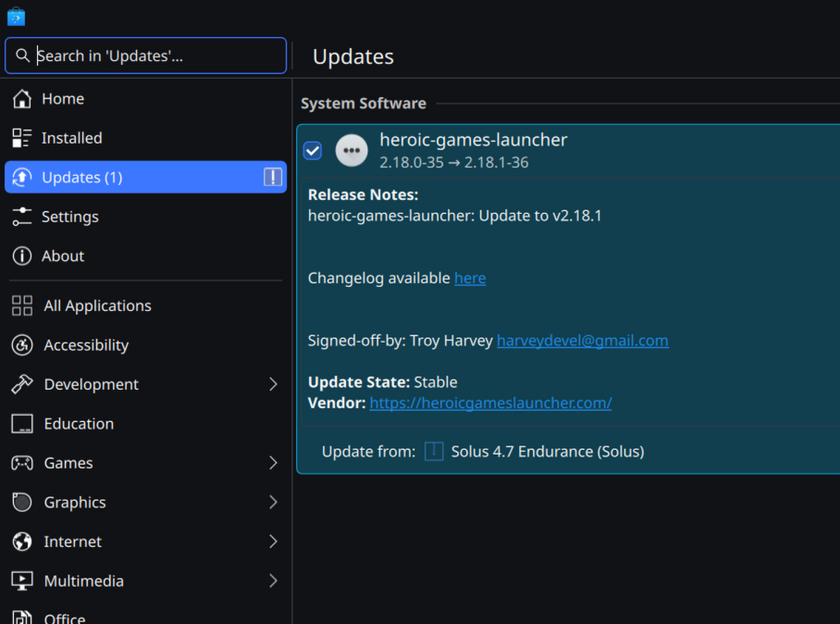The height and width of the screenshot is (624, 840).
Task: Open the changelog 'here' link
Action: pos(470,279)
